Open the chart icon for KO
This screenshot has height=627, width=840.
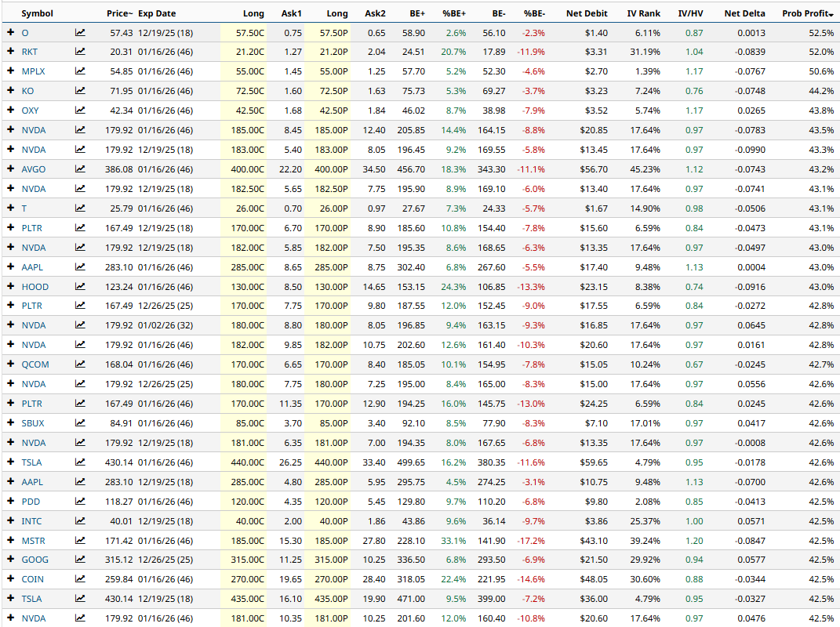click(x=80, y=91)
